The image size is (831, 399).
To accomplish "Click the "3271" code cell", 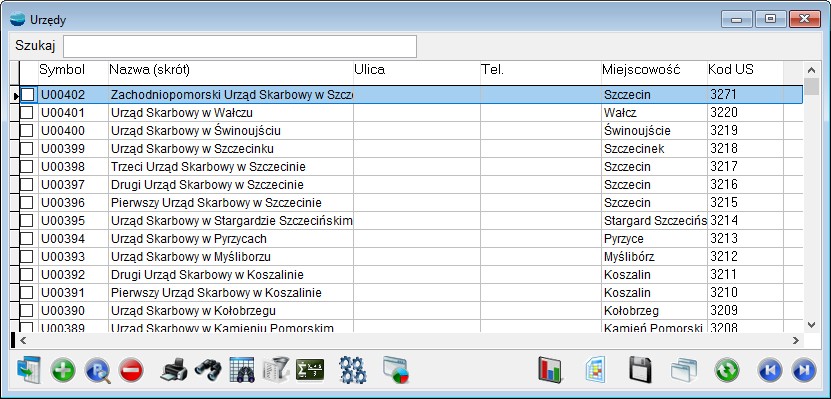I will click(x=745, y=95).
